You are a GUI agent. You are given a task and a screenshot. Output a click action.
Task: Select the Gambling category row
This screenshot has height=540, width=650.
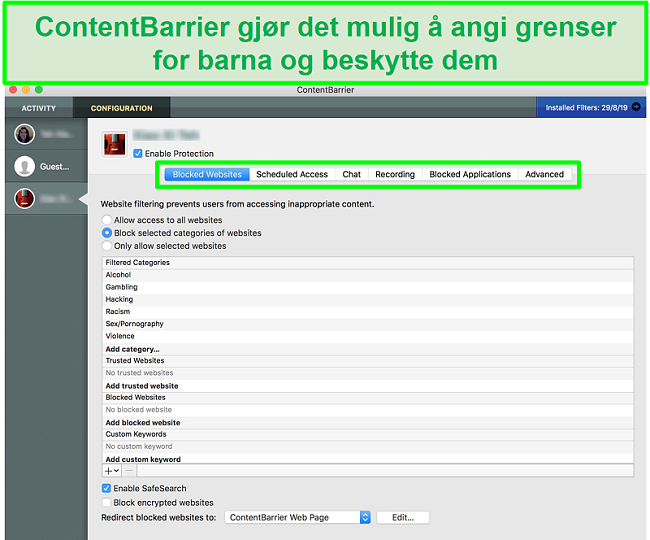[x=368, y=287]
